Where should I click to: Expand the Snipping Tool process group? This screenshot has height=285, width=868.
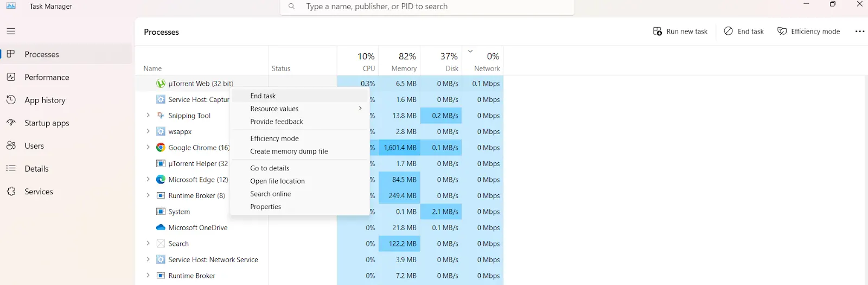pyautogui.click(x=148, y=116)
